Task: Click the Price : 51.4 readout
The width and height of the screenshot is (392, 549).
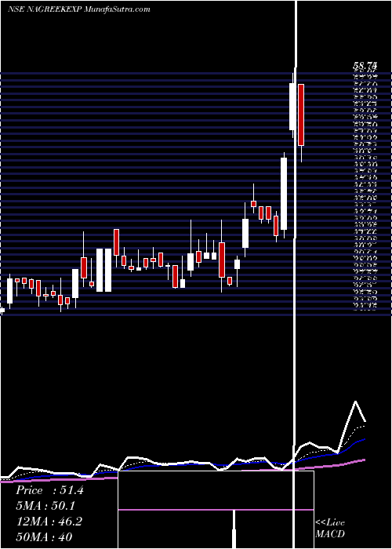Action: pyautogui.click(x=49, y=490)
